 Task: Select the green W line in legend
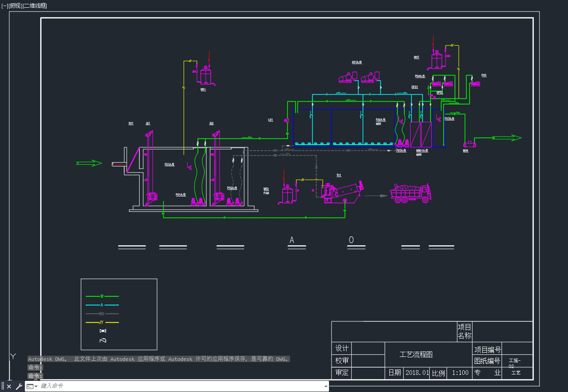click(102, 296)
